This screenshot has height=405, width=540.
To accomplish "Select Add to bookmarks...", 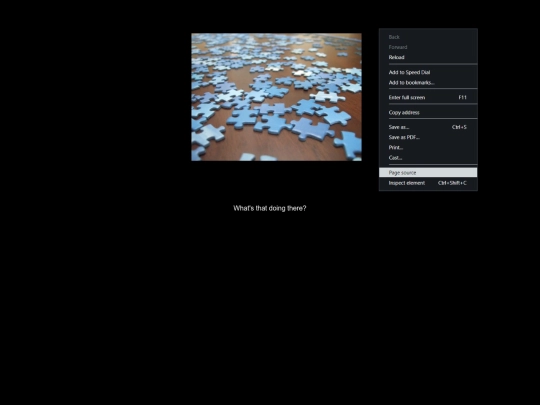I will (x=428, y=83).
